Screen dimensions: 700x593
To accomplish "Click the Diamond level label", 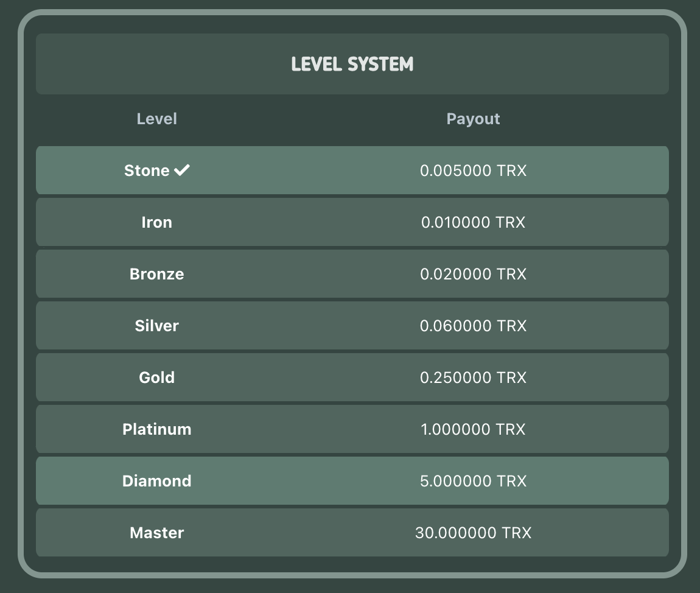I will coord(156,481).
